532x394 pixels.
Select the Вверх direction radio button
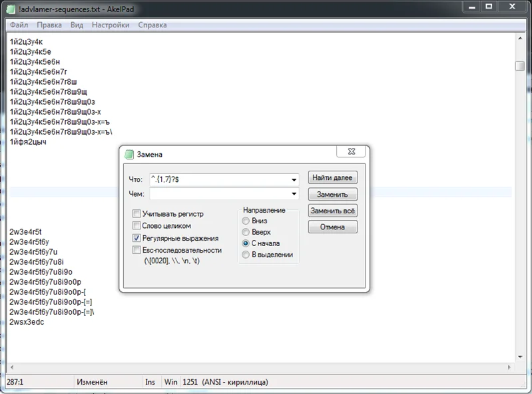[246, 232]
